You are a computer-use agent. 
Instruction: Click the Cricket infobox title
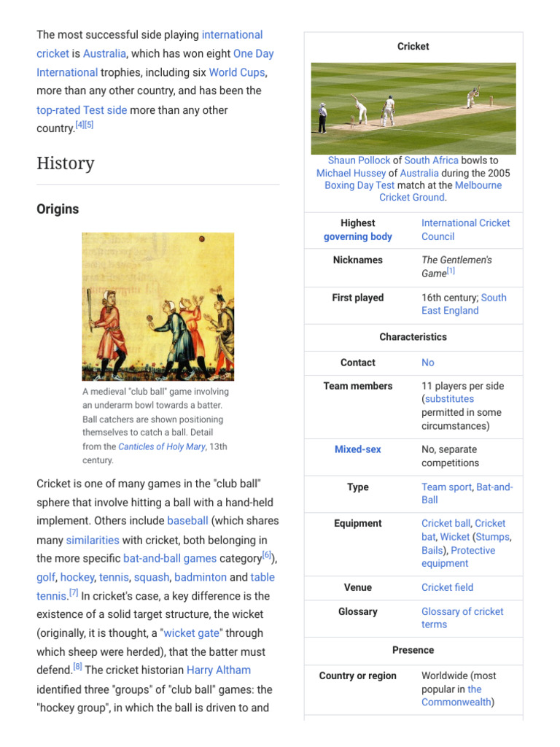413,46
